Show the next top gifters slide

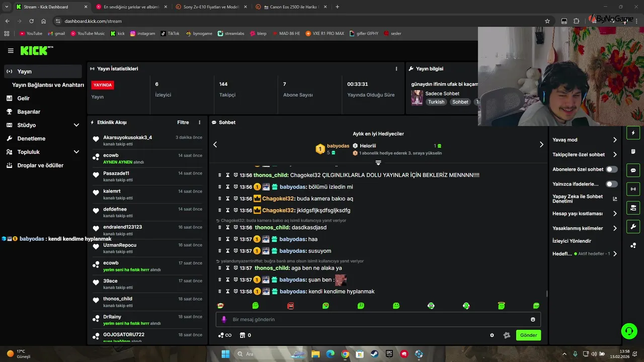[541, 145]
